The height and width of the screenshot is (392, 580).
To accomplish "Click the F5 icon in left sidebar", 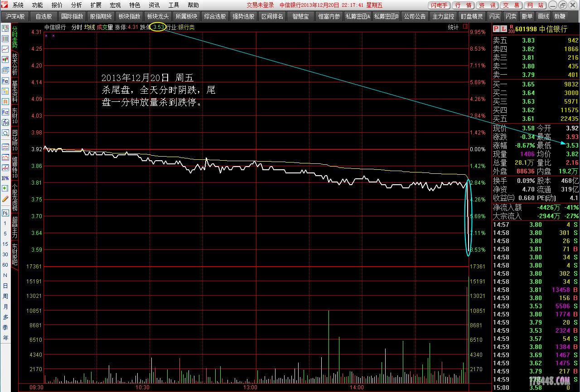I will 5,213.
